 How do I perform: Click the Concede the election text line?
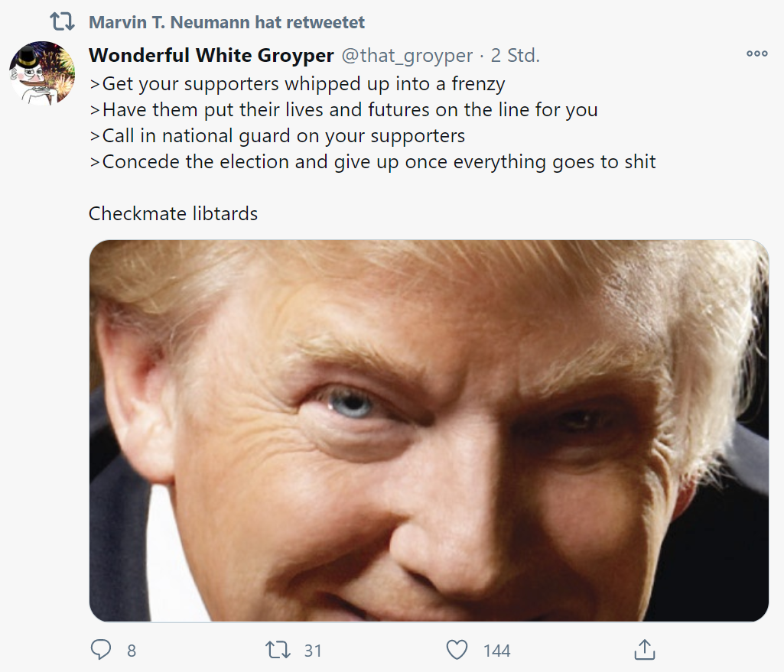coord(372,162)
